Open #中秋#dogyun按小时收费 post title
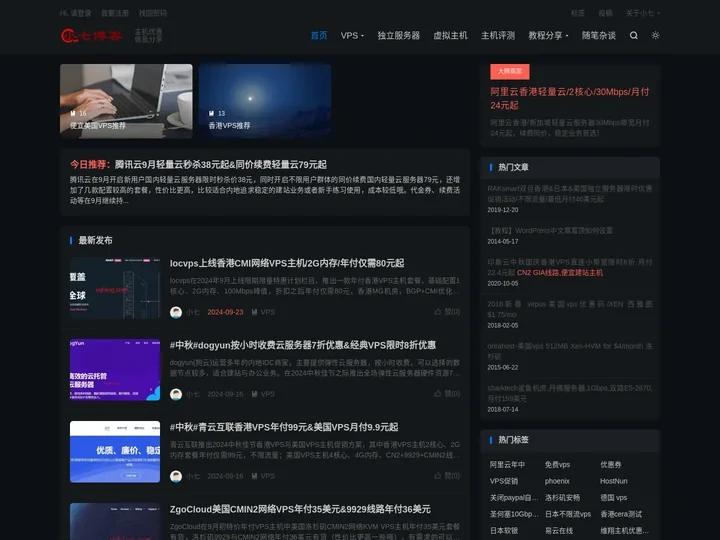This screenshot has height=540, width=720. coord(303,345)
